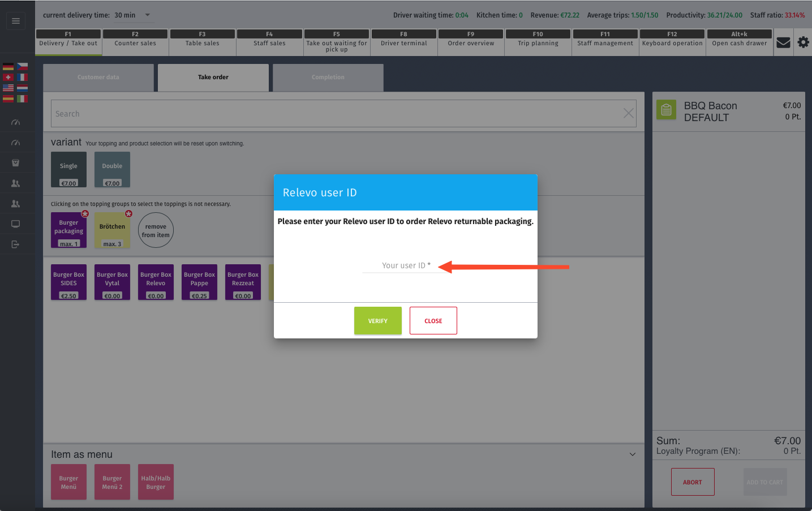
Task: Click the VERIFY button
Action: click(378, 321)
